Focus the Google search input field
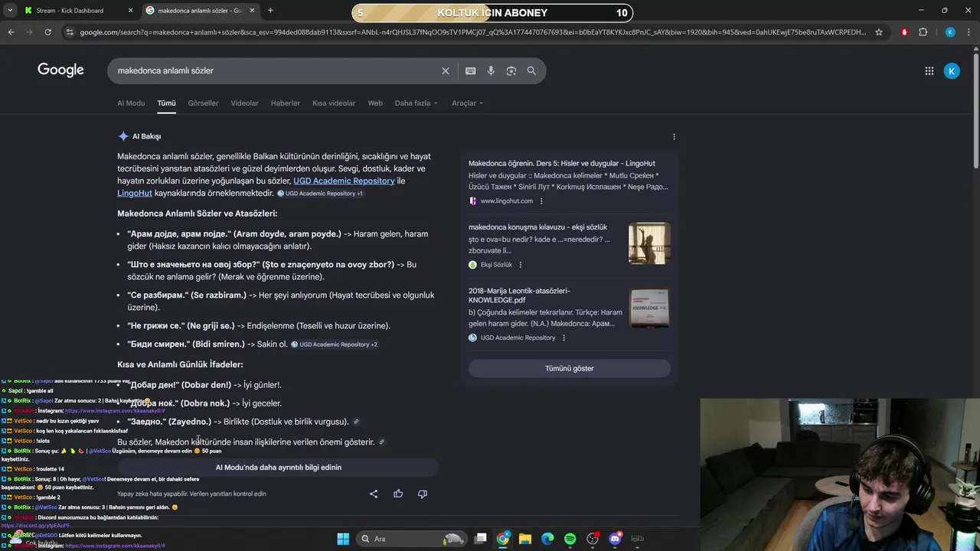 click(276, 70)
